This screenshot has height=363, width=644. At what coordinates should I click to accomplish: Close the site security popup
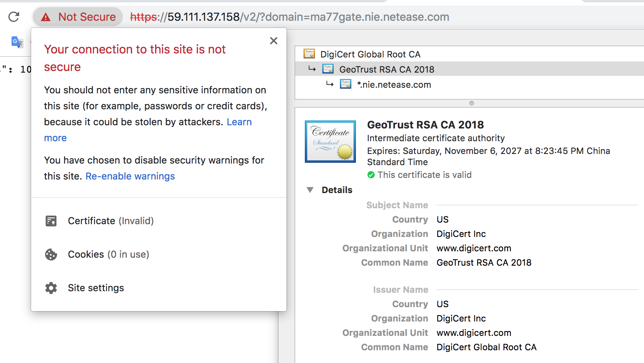[274, 41]
